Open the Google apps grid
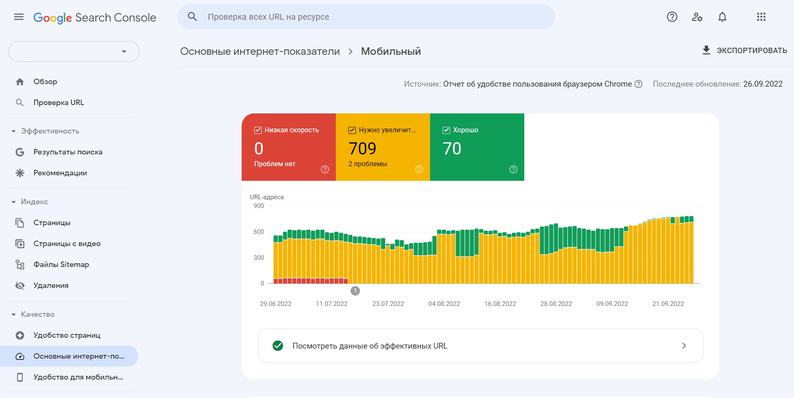Image resolution: width=794 pixels, height=398 pixels. click(x=761, y=17)
